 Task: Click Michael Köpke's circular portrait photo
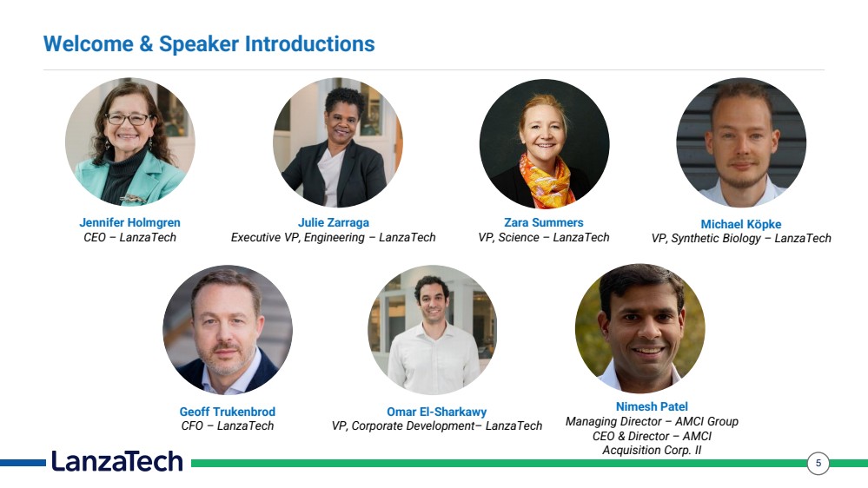click(x=741, y=142)
